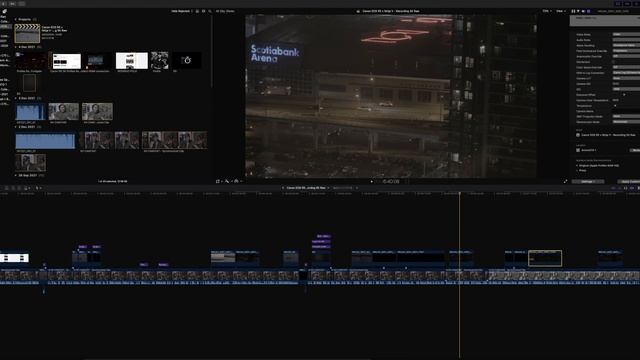Image resolution: width=640 pixels, height=360 pixels.
Task: Collapse the 4 Dec 2021 event group
Action: 16,47
